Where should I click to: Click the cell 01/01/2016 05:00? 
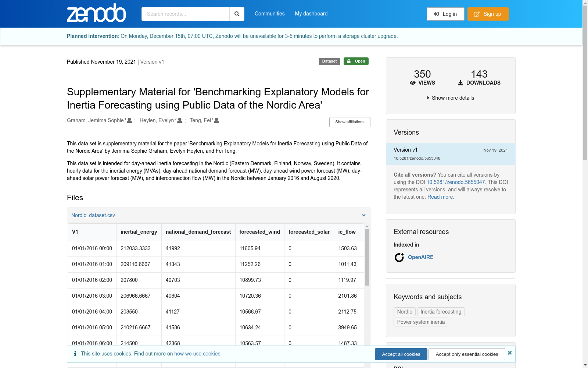(92, 328)
